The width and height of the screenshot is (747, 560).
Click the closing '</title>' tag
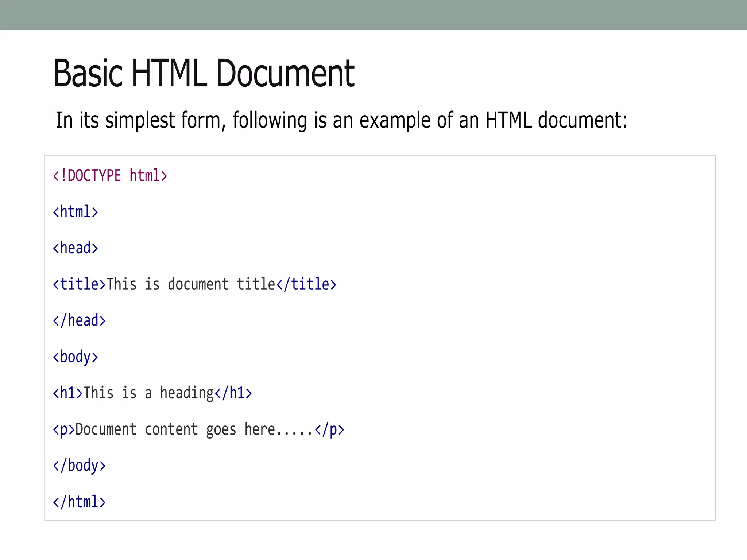point(306,284)
